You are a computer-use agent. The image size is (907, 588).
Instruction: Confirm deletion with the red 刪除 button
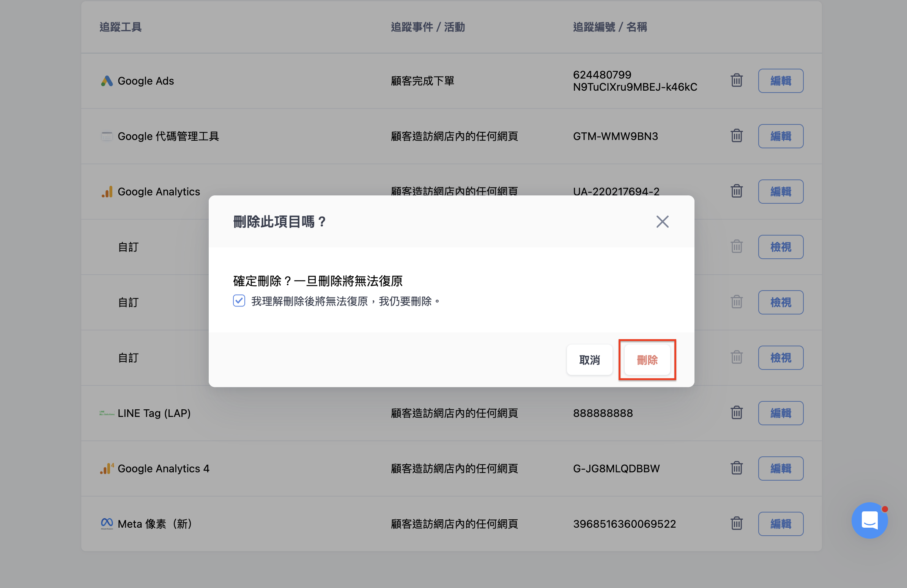647,360
